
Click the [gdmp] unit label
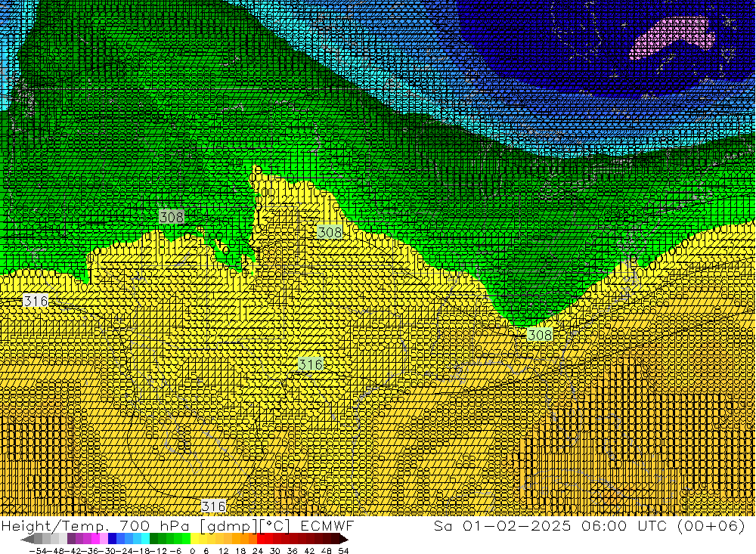pyautogui.click(x=229, y=526)
